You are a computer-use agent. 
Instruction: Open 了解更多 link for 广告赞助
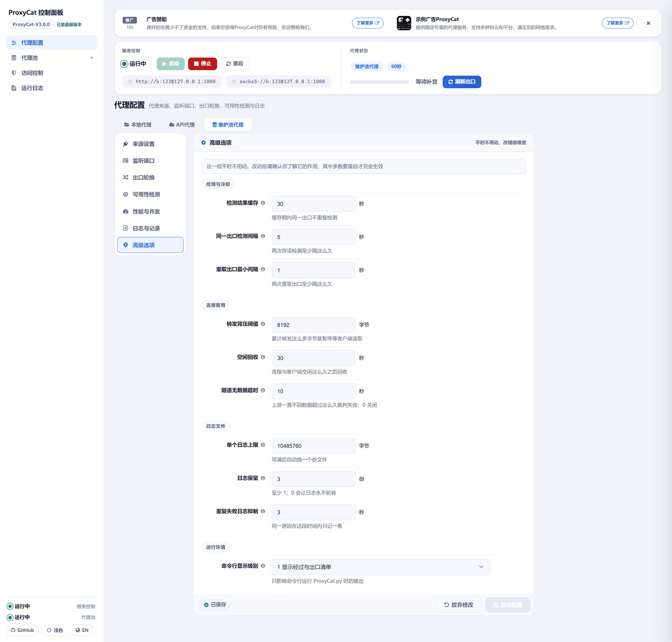pyautogui.click(x=368, y=23)
